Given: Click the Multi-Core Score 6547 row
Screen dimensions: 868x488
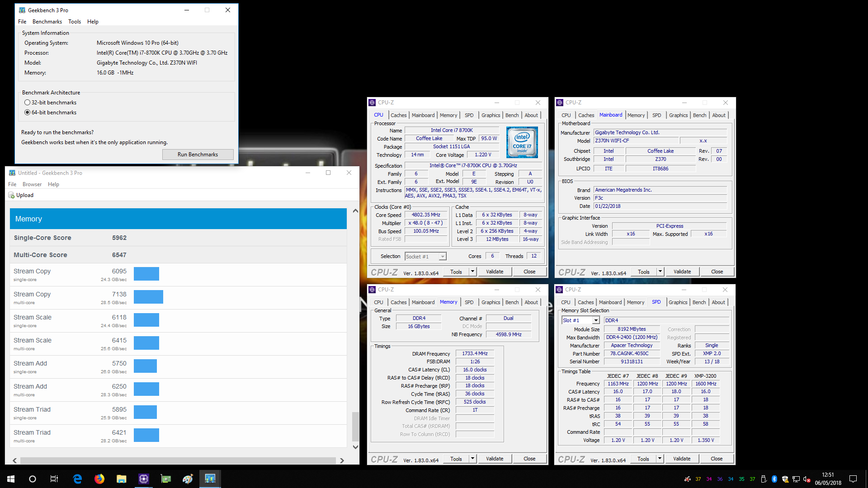Looking at the screenshot, I should pyautogui.click(x=178, y=255).
